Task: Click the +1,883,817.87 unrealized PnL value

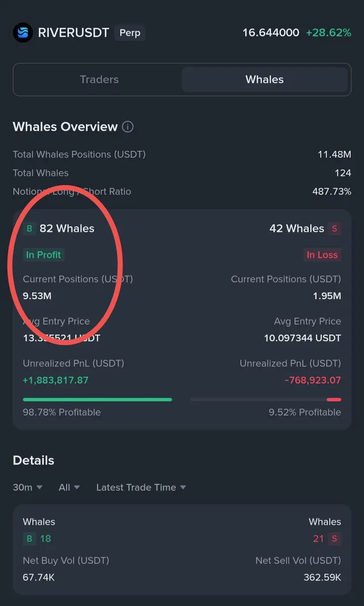Action: pyautogui.click(x=56, y=380)
